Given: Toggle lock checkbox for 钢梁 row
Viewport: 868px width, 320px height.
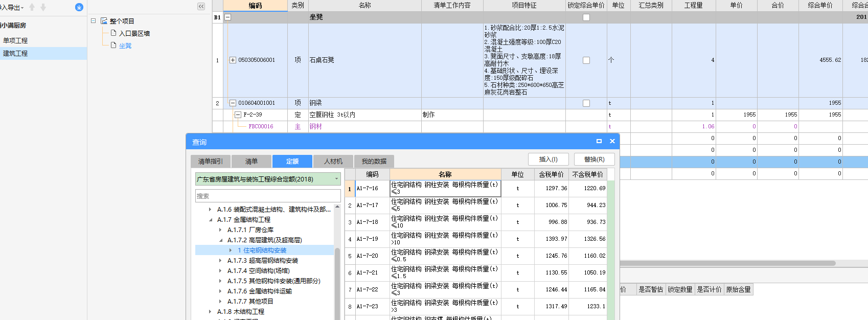Looking at the screenshot, I should 586,103.
